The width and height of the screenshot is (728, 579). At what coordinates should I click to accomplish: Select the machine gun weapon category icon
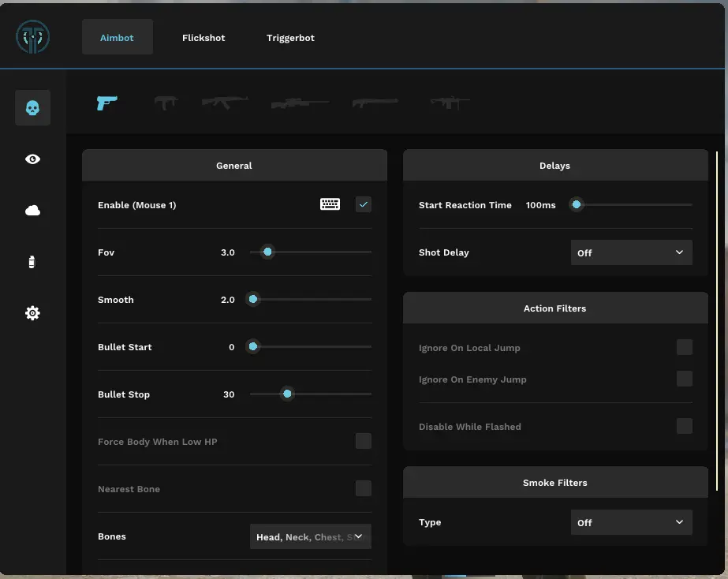coord(450,103)
